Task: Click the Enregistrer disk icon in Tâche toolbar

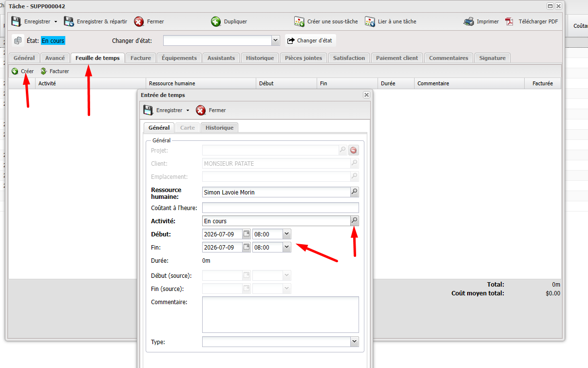Action: point(16,21)
